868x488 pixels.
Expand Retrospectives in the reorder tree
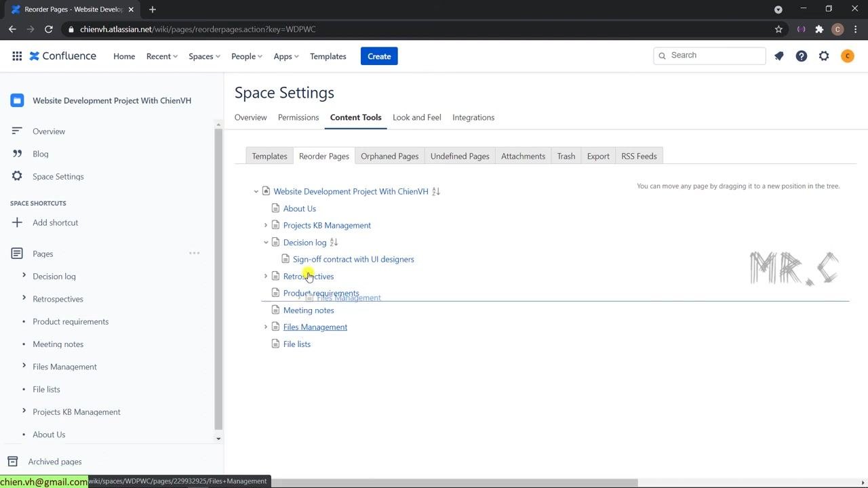pos(266,276)
